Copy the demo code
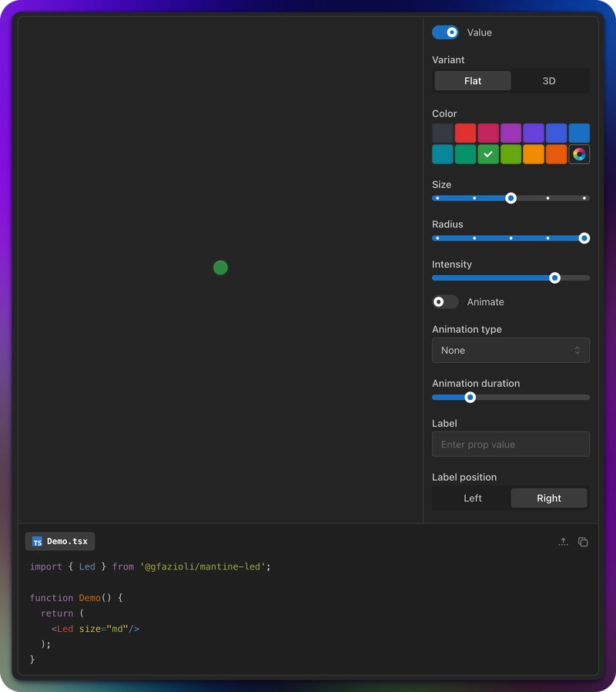Screen dimensions: 616x692 583,542
